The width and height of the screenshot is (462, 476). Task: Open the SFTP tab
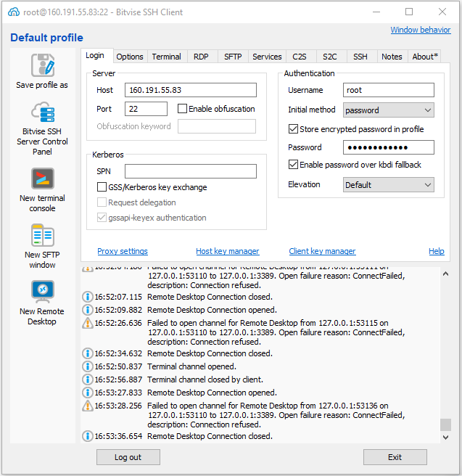pyautogui.click(x=233, y=57)
